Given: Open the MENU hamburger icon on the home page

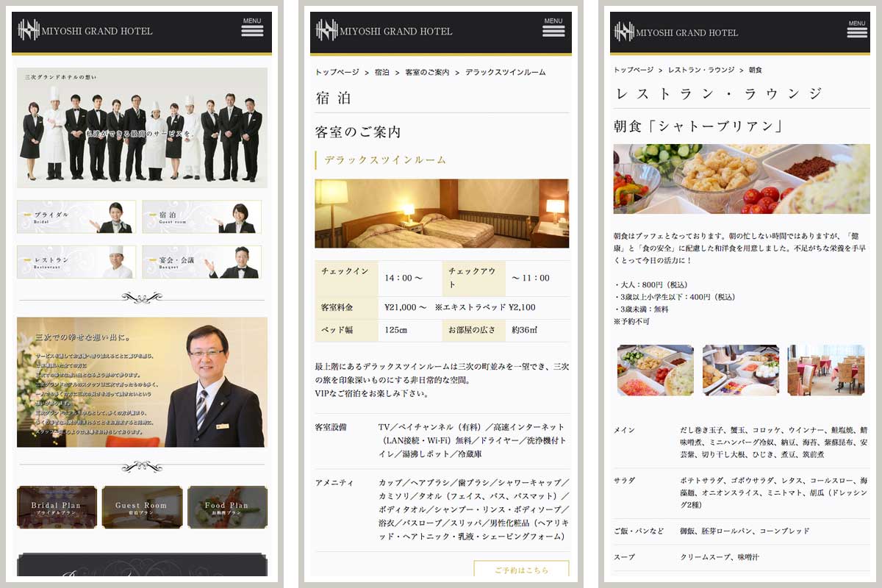Looking at the screenshot, I should (x=252, y=28).
